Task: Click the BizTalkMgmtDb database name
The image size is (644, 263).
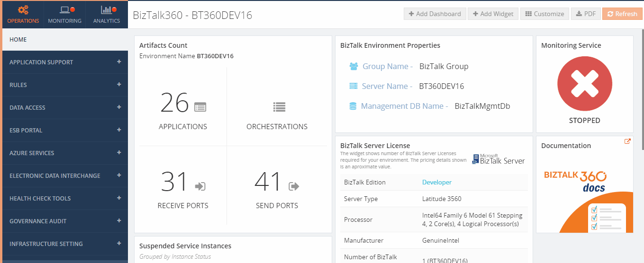Action: tap(482, 106)
